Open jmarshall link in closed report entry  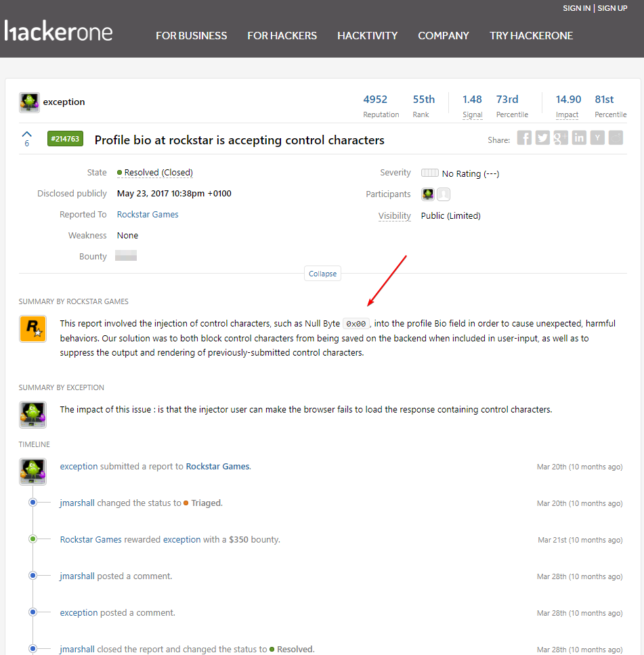click(x=77, y=649)
